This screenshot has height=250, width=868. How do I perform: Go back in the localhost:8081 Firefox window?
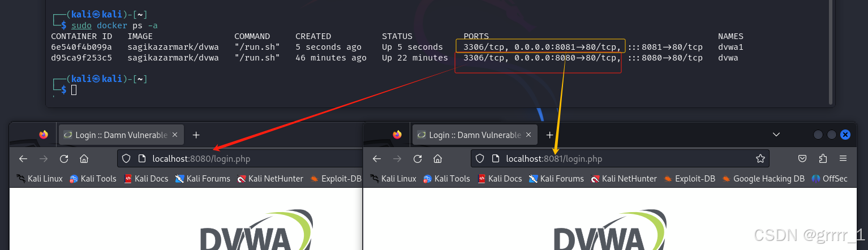(377, 159)
